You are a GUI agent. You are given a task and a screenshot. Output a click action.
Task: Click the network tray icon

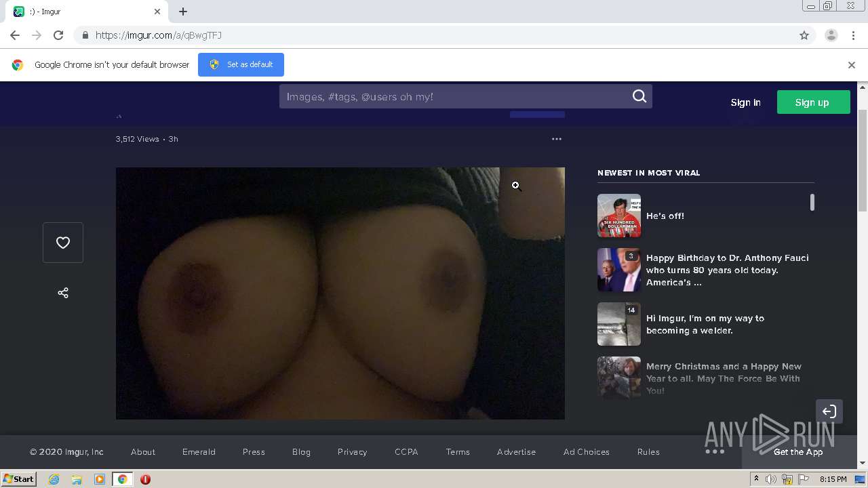tap(787, 479)
